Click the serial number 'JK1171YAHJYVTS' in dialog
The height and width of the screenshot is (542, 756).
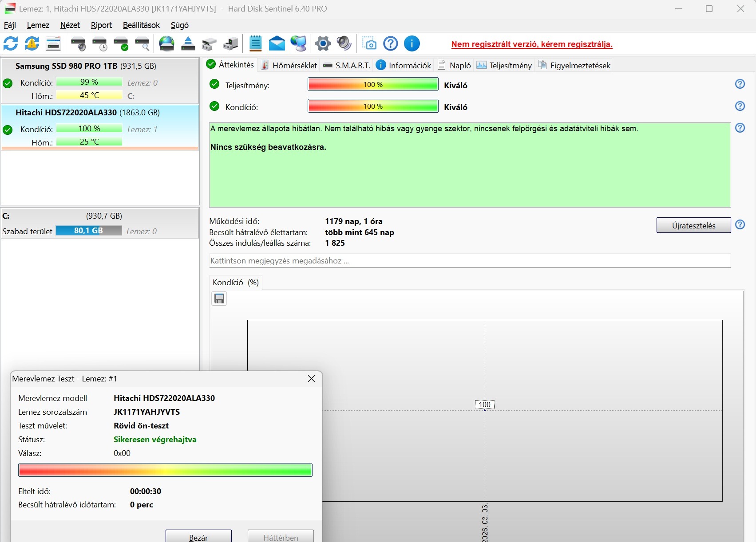[x=146, y=412]
